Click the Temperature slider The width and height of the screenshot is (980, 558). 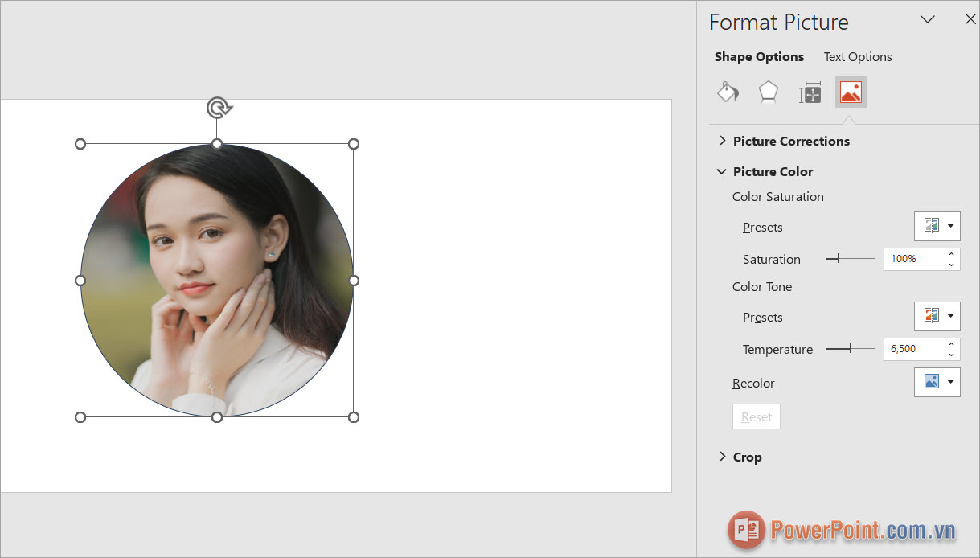(x=850, y=349)
